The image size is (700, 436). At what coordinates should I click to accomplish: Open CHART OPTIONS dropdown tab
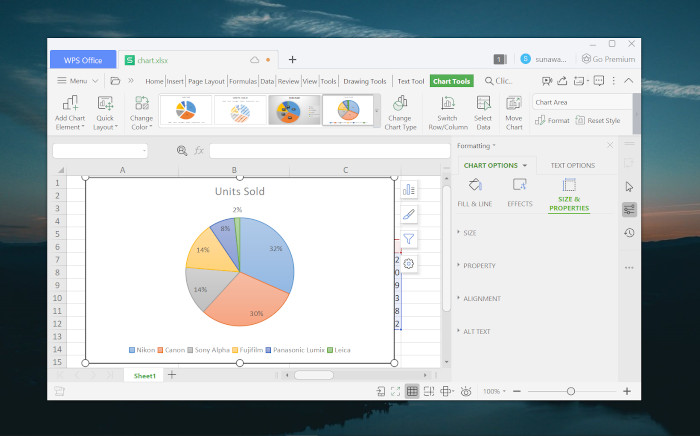(x=495, y=165)
